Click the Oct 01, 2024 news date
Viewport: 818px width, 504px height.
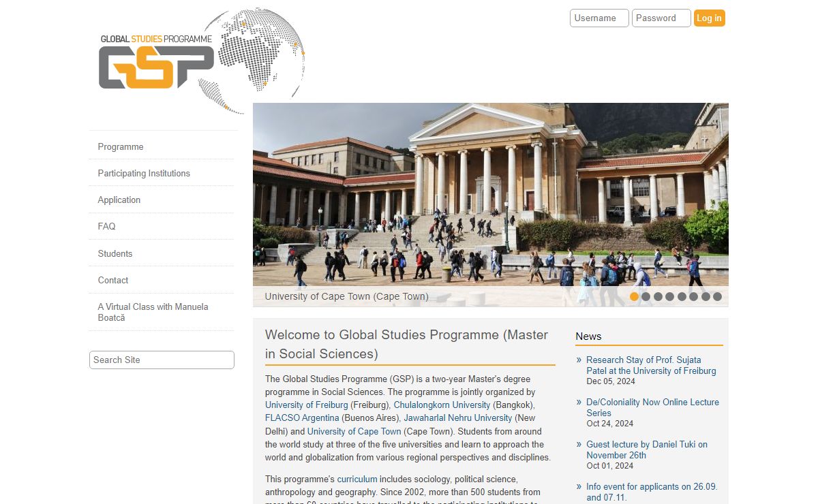[x=609, y=466]
